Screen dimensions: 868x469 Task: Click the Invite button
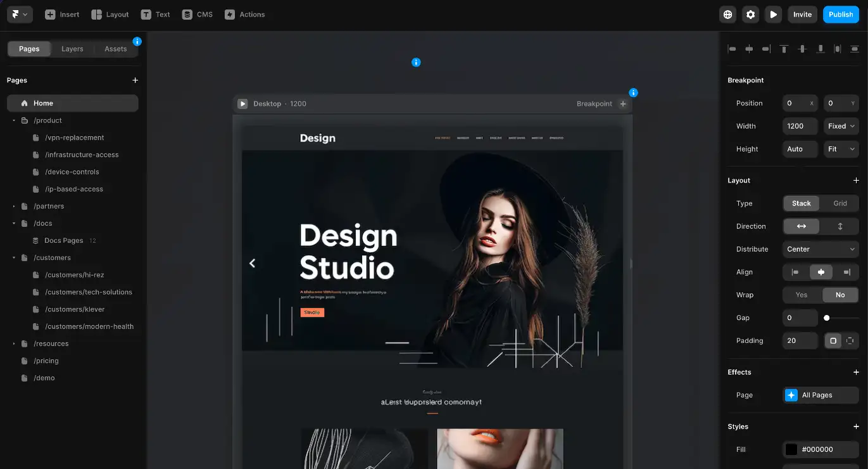pos(802,15)
